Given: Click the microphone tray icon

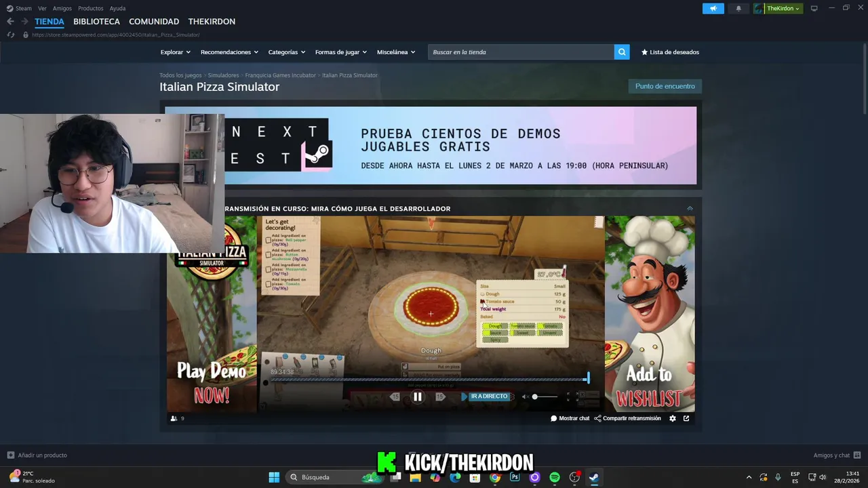Looking at the screenshot, I should click(x=778, y=477).
